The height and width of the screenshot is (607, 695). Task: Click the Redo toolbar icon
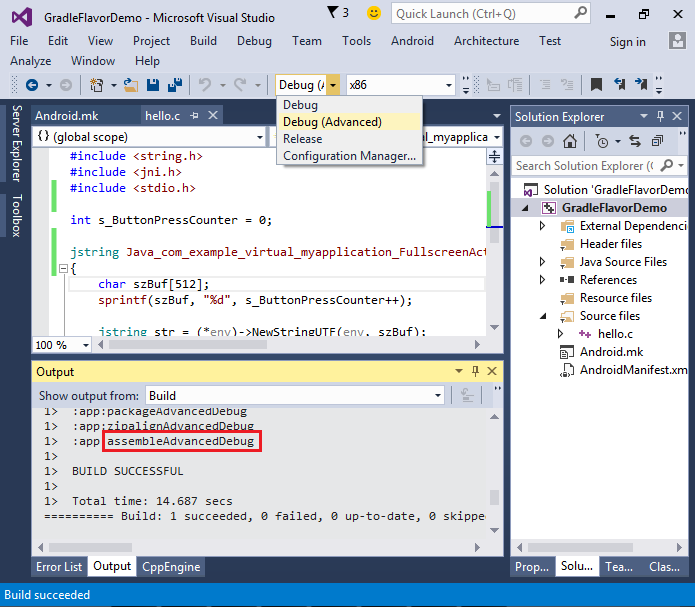tap(240, 85)
